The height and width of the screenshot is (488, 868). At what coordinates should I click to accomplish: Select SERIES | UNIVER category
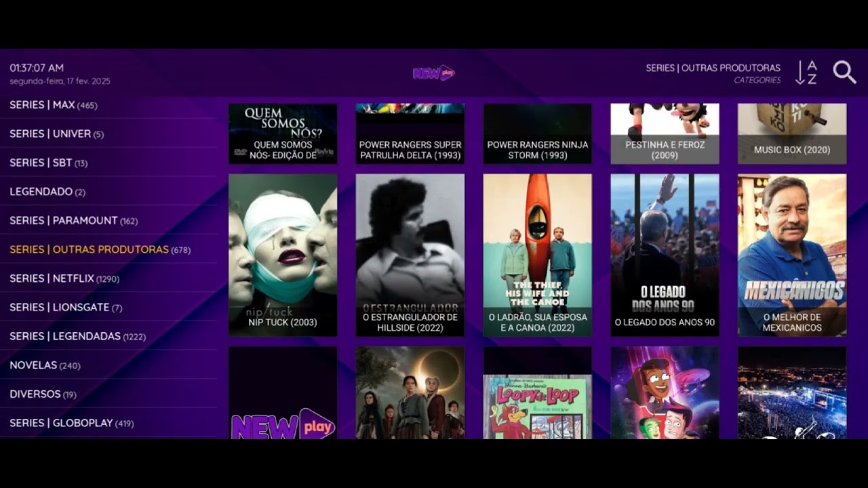[x=108, y=134]
